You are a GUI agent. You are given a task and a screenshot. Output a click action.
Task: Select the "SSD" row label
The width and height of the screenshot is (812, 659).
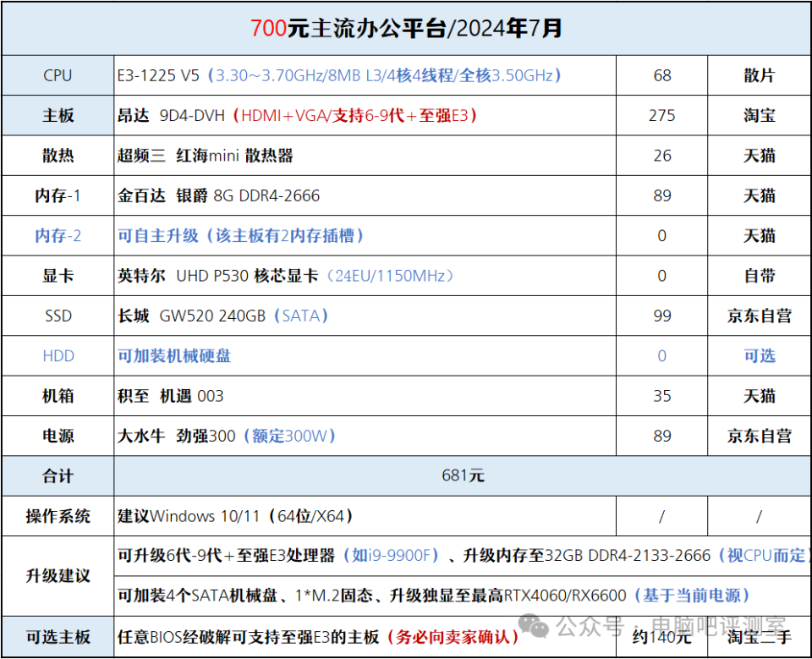click(x=58, y=316)
